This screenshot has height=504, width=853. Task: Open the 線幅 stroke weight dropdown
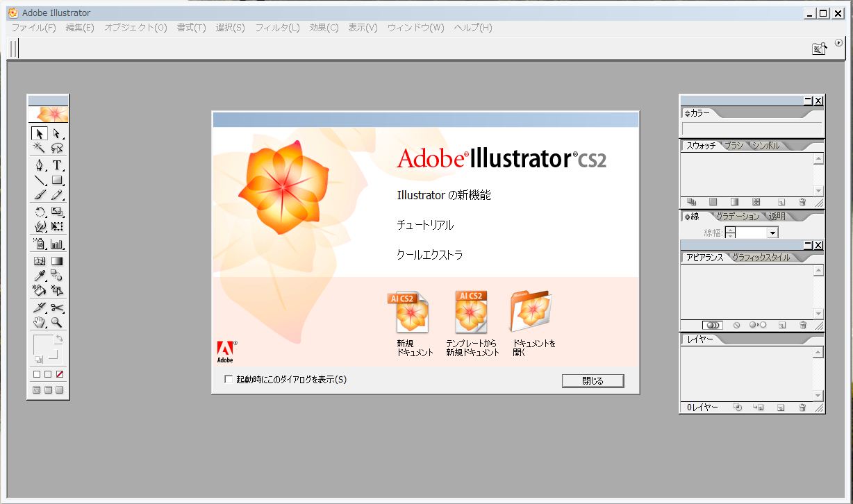[x=773, y=233]
